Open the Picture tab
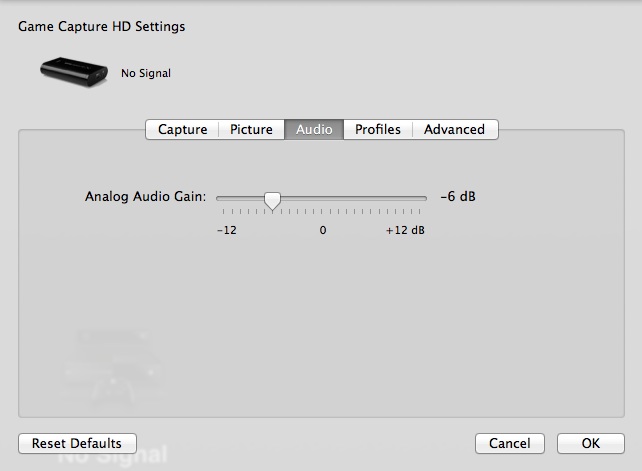 click(x=251, y=129)
